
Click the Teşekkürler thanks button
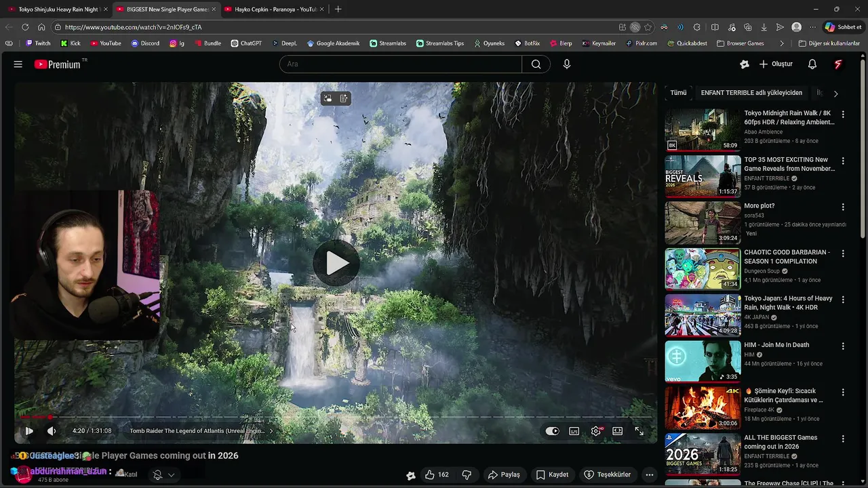coord(608,474)
